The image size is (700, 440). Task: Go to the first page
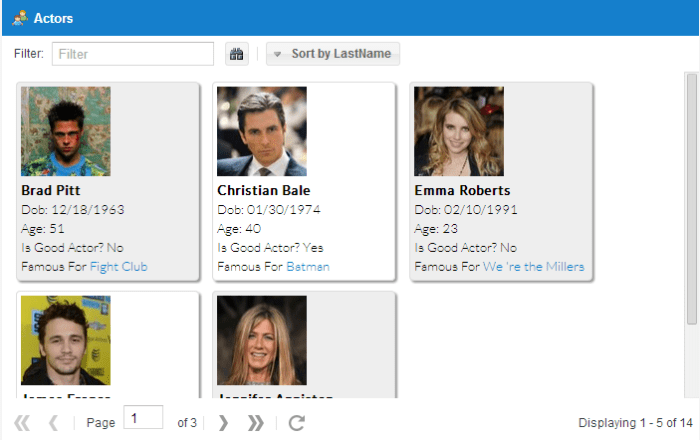22,423
